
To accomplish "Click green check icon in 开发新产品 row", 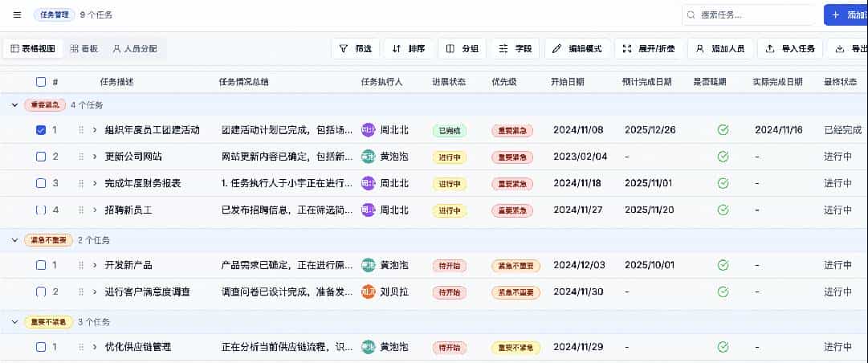I will click(723, 265).
